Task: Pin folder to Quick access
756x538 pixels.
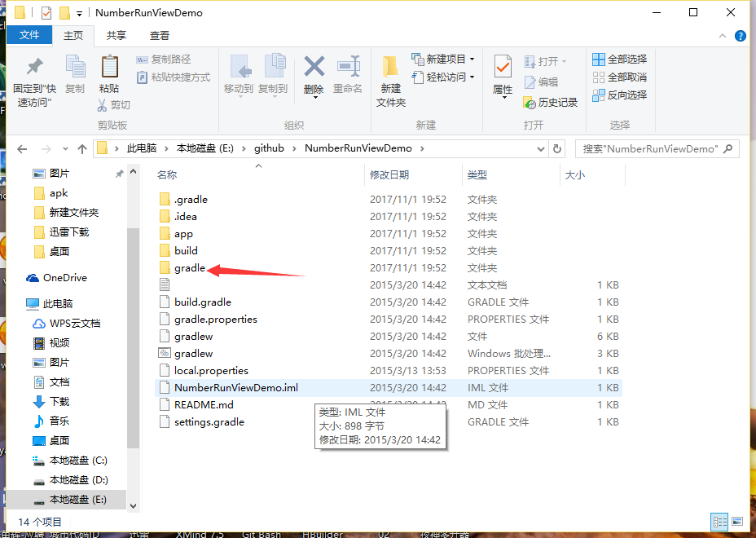Action: [x=34, y=81]
